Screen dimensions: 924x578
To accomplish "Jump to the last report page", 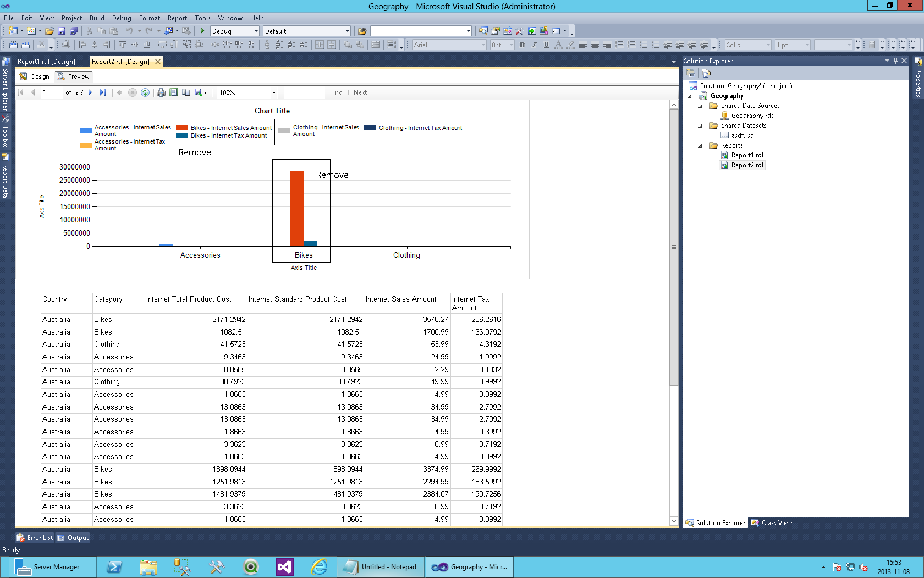I will pyautogui.click(x=103, y=92).
